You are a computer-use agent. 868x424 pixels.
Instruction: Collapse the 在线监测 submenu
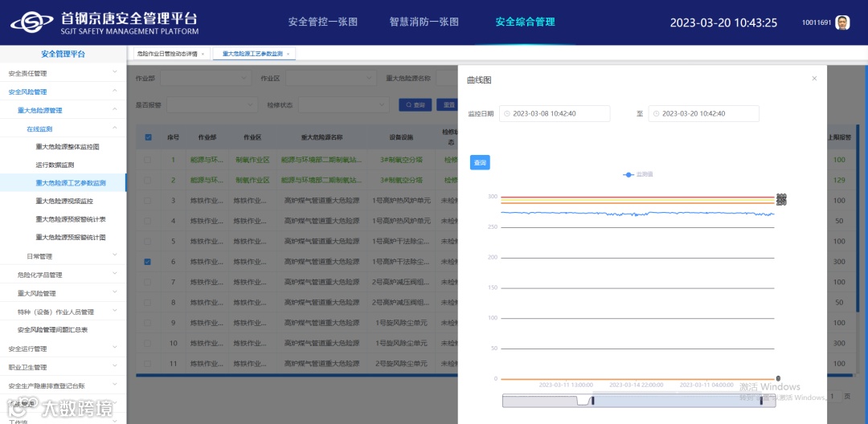click(63, 128)
